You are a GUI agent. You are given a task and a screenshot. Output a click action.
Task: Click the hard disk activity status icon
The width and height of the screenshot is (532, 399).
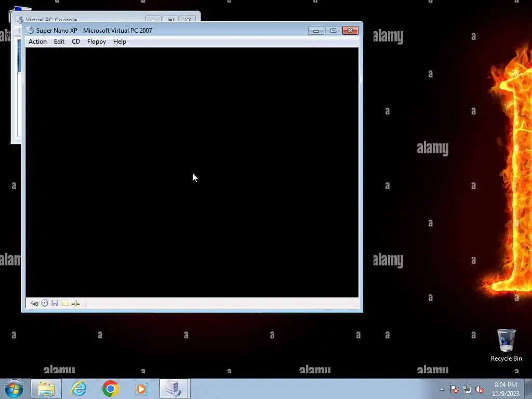tap(34, 303)
